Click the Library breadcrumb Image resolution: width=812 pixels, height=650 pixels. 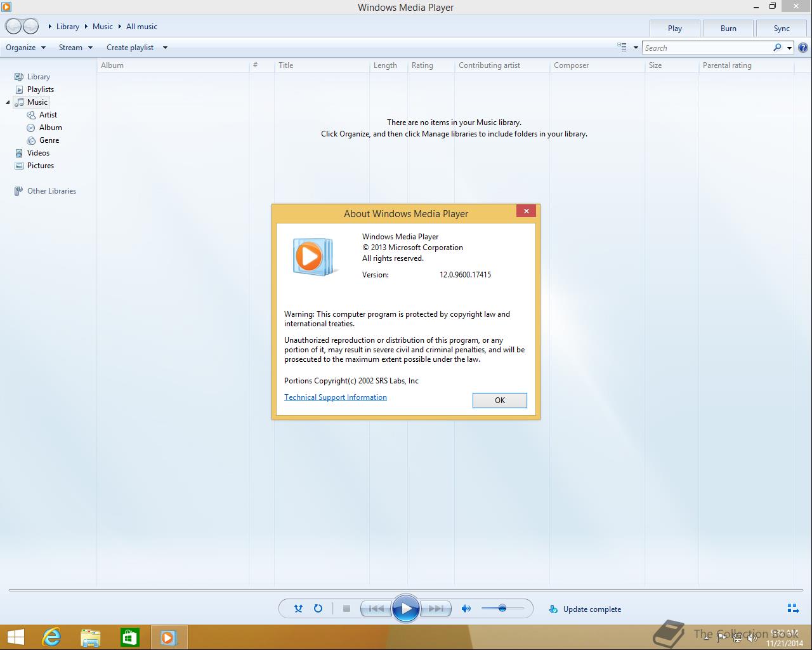point(68,27)
